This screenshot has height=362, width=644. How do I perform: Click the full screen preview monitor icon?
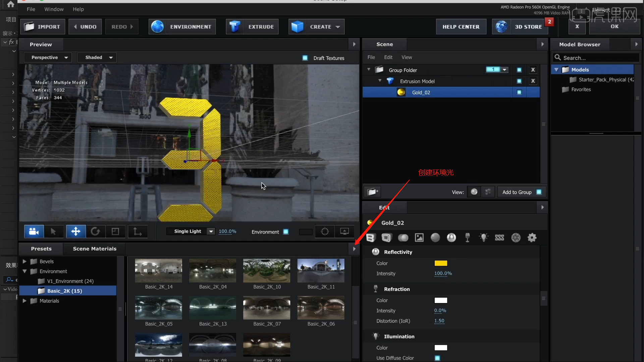pos(344,231)
